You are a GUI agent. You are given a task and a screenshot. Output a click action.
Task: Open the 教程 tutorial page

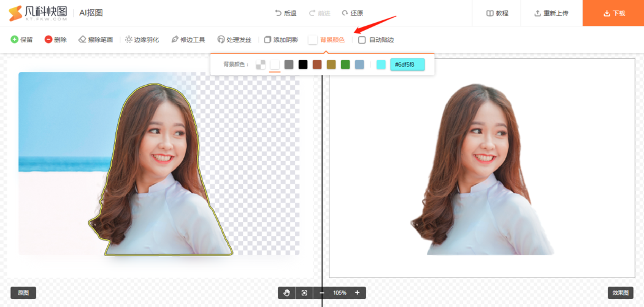tap(497, 13)
